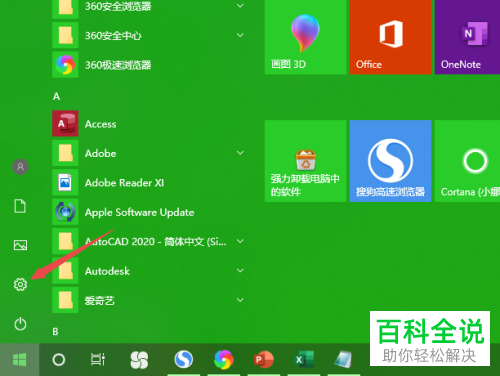The image size is (500, 376).
Task: Open Pictures from the Start sidebar
Action: click(20, 245)
